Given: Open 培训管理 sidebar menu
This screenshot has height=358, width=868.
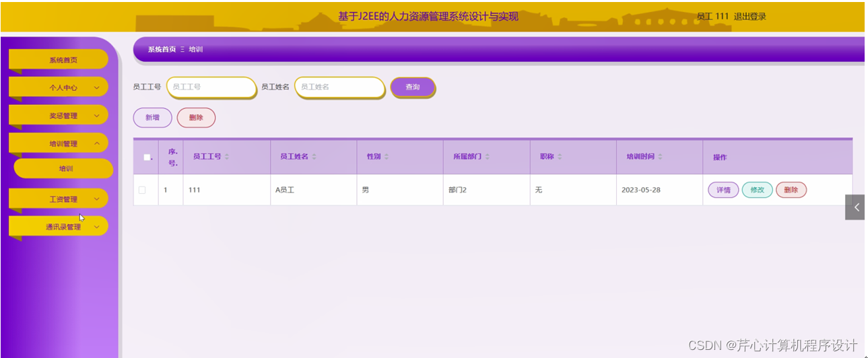Looking at the screenshot, I should pos(59,143).
